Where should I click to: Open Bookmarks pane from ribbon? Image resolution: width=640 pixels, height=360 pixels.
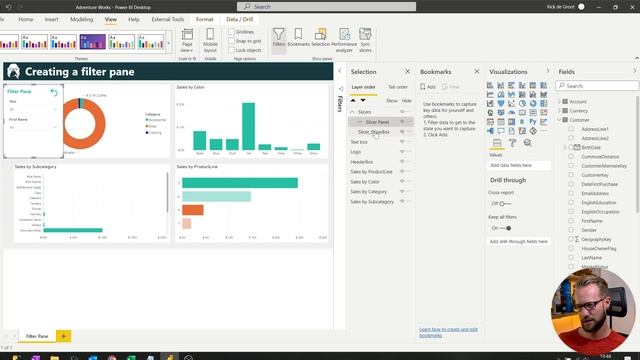(x=298, y=38)
